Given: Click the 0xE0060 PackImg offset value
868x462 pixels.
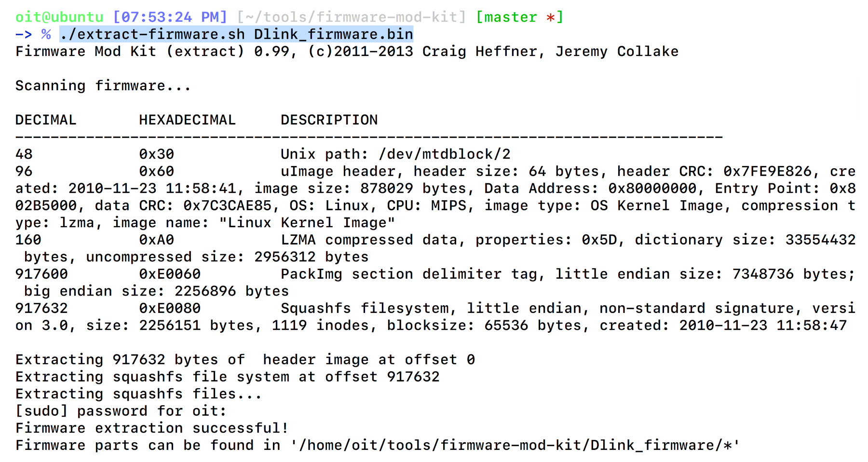Looking at the screenshot, I should tap(170, 274).
